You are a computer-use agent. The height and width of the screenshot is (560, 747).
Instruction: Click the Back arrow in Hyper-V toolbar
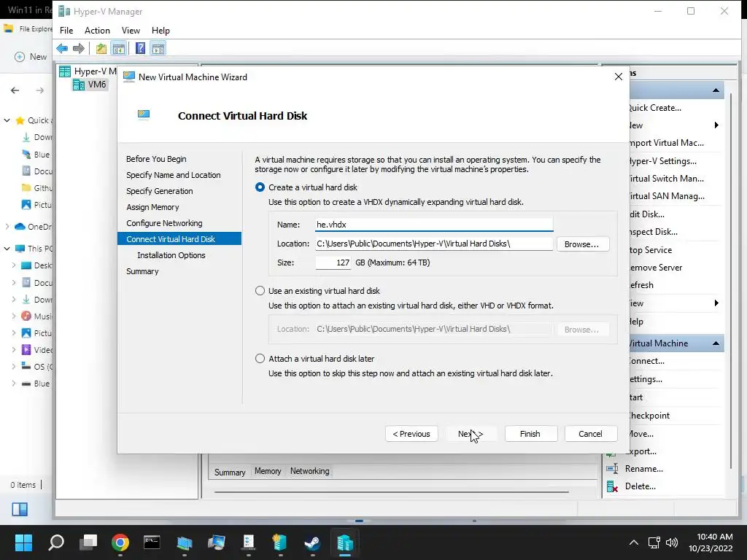(x=62, y=48)
